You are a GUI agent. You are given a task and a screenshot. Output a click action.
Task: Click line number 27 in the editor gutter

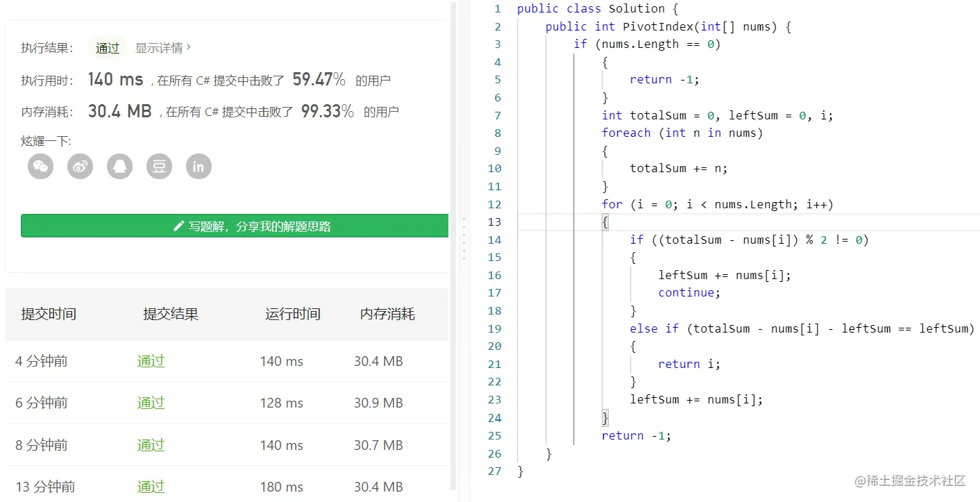494,471
